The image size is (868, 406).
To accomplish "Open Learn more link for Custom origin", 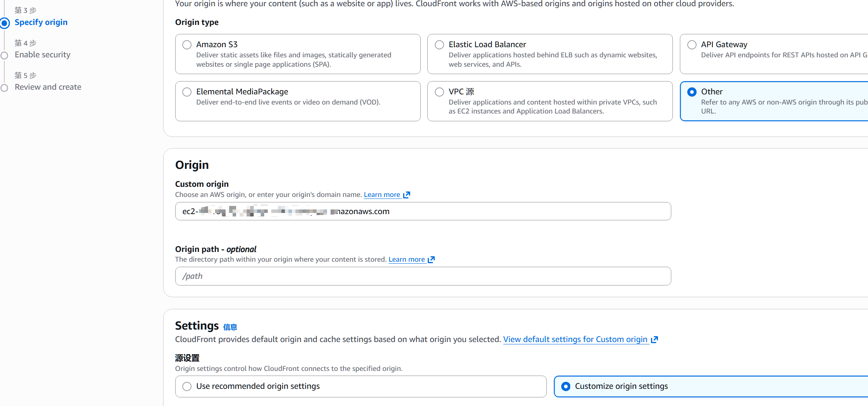I will pos(382,195).
